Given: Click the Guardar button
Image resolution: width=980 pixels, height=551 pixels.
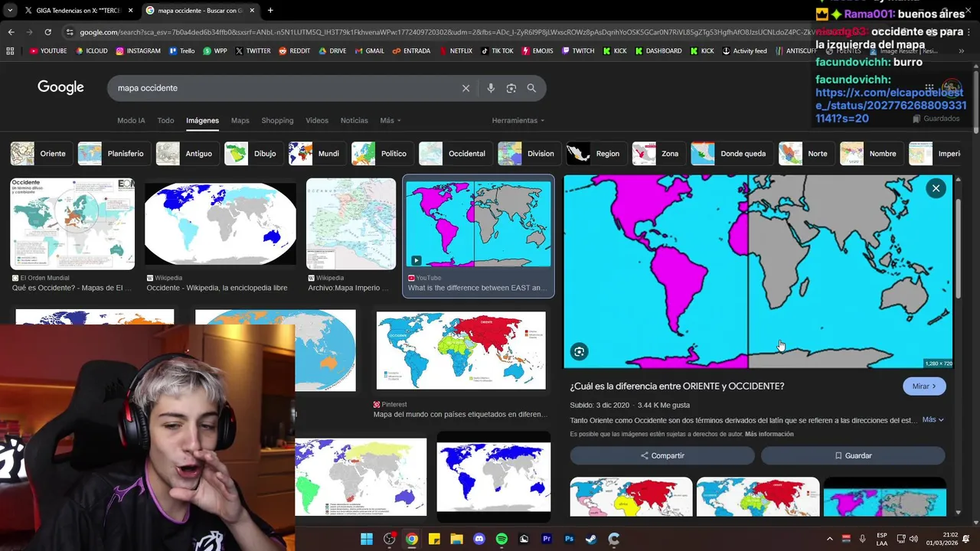Looking at the screenshot, I should tap(853, 455).
